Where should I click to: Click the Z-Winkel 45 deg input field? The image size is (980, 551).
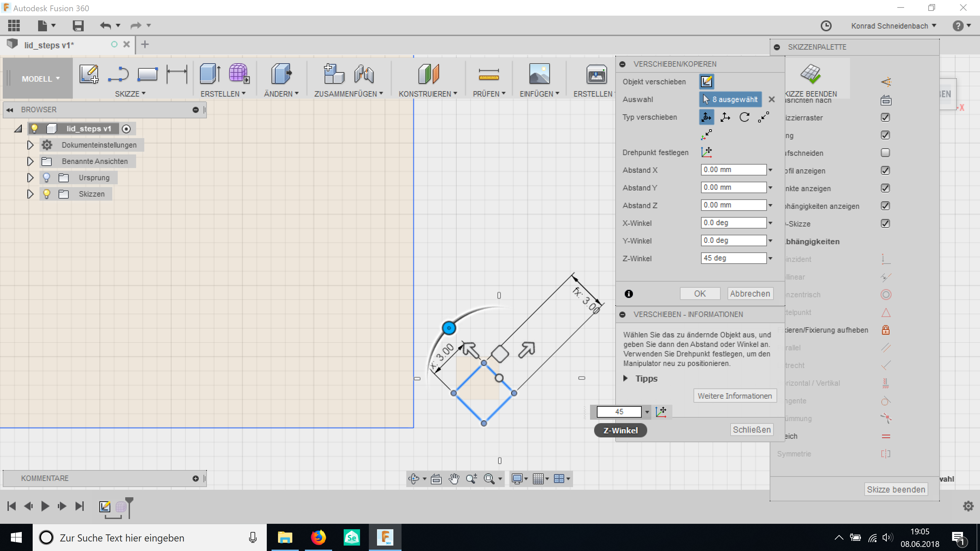734,258
